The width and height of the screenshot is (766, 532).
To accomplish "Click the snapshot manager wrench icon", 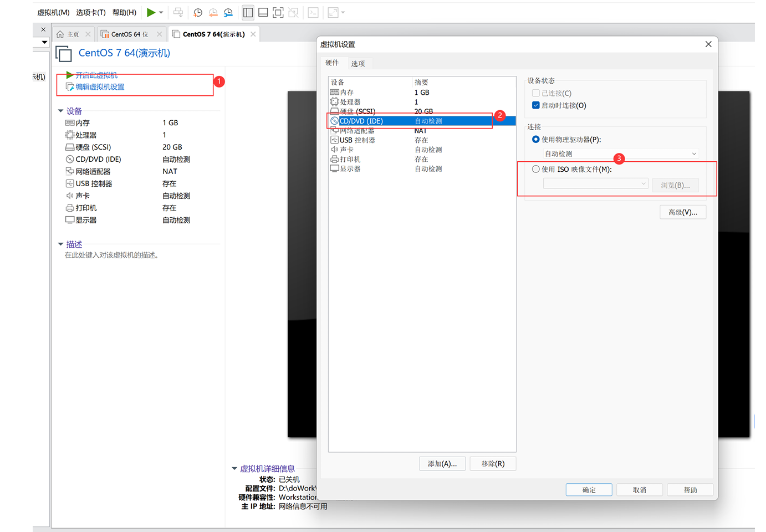I will (x=228, y=12).
